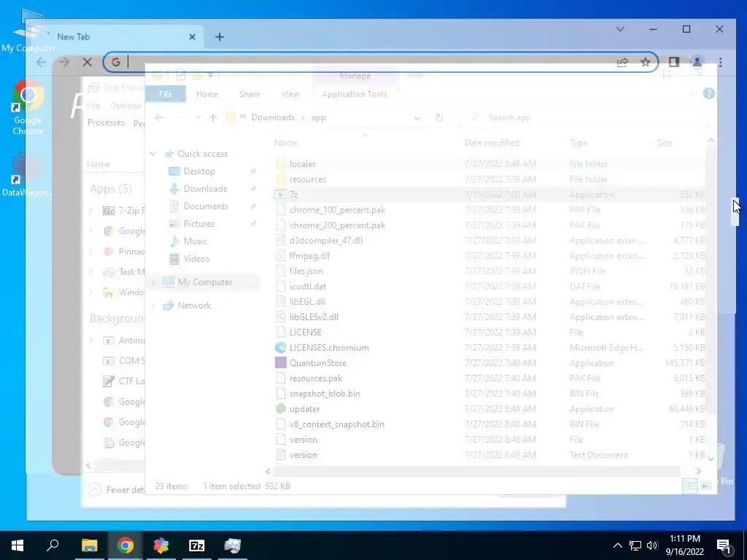Open a new Chrome tab with plus
This screenshot has height=560, width=747.
click(x=220, y=36)
